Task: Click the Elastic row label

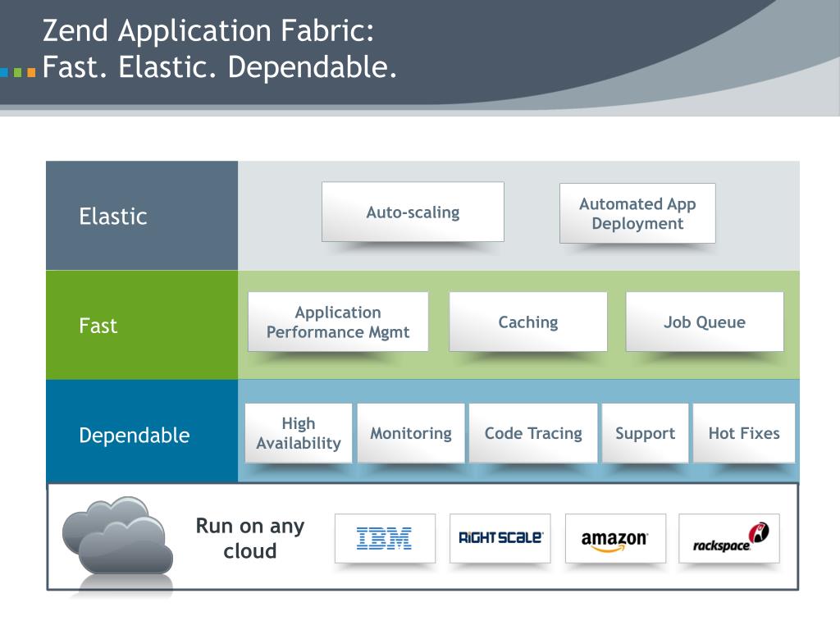Action: pyautogui.click(x=113, y=217)
